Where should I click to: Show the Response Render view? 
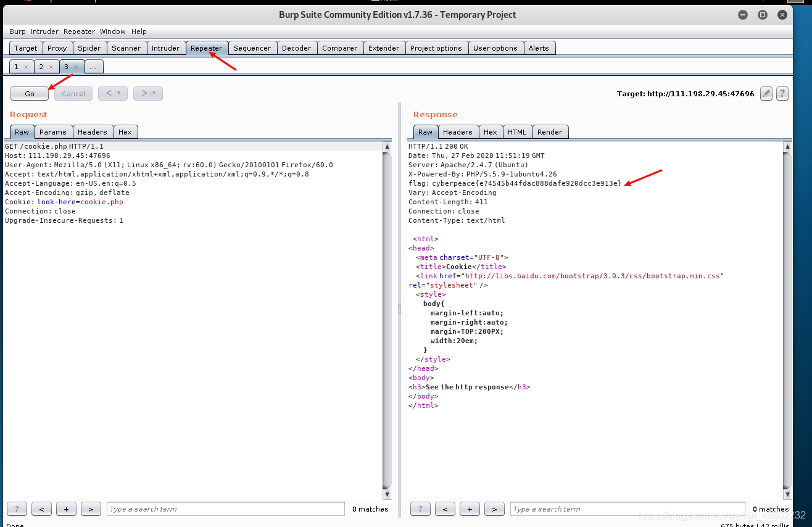(x=550, y=132)
